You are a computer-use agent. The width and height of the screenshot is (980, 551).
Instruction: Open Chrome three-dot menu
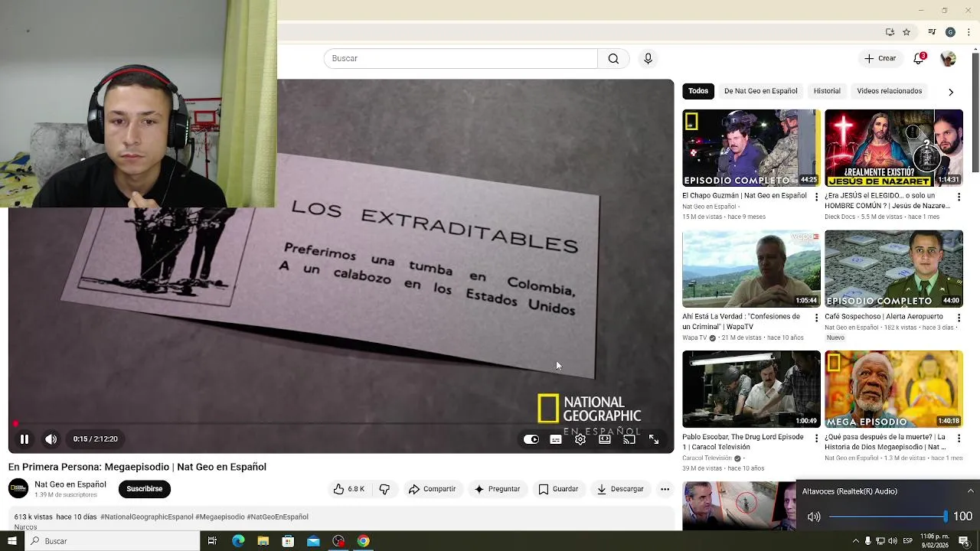tap(967, 32)
